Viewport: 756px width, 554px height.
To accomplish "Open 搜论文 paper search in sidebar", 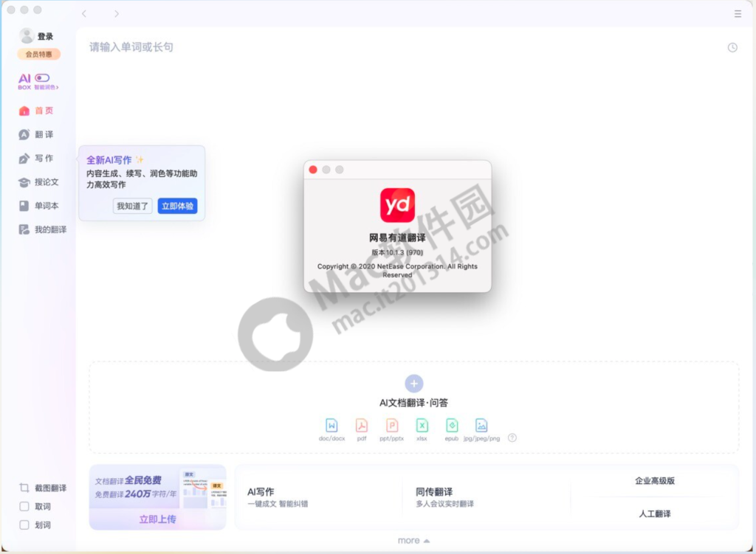I will click(38, 182).
